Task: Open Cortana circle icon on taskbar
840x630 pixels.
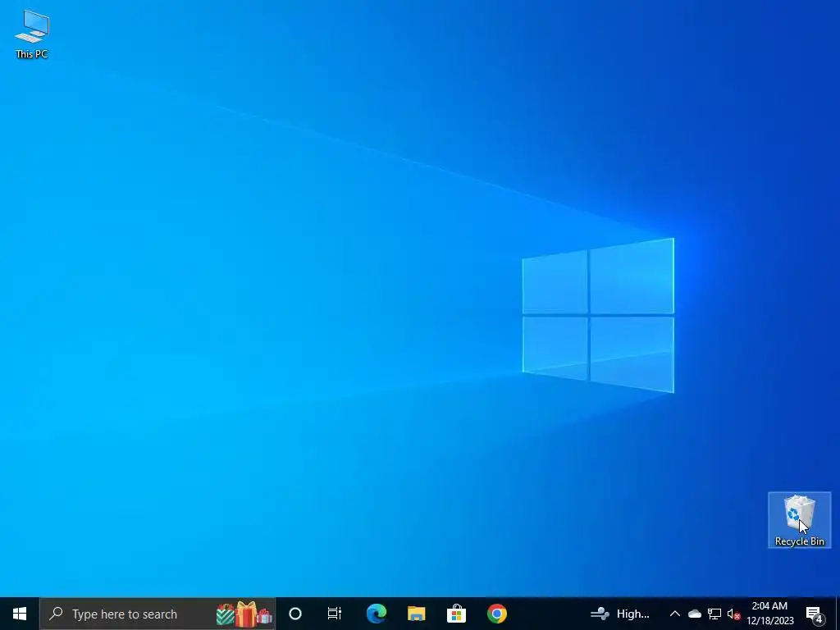Action: click(295, 614)
